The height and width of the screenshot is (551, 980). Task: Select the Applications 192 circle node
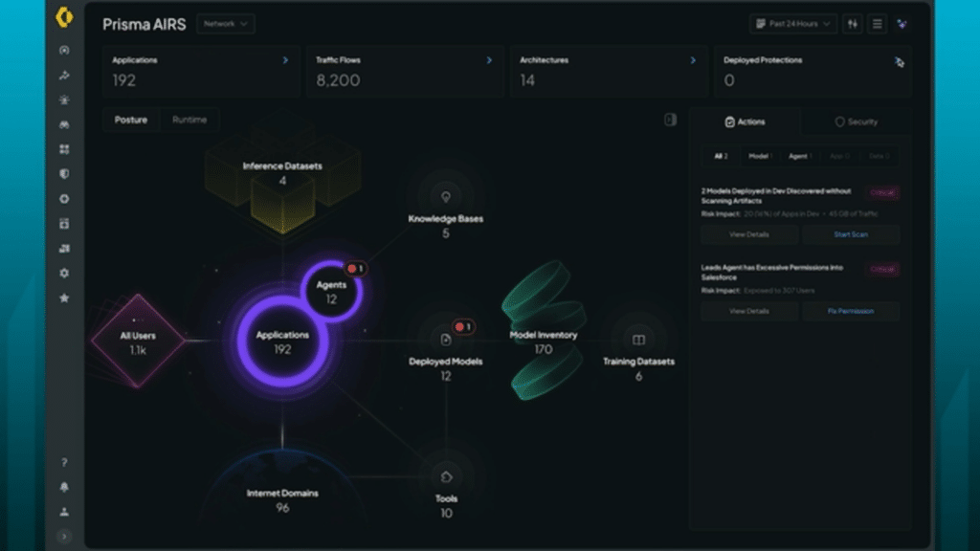tap(282, 342)
